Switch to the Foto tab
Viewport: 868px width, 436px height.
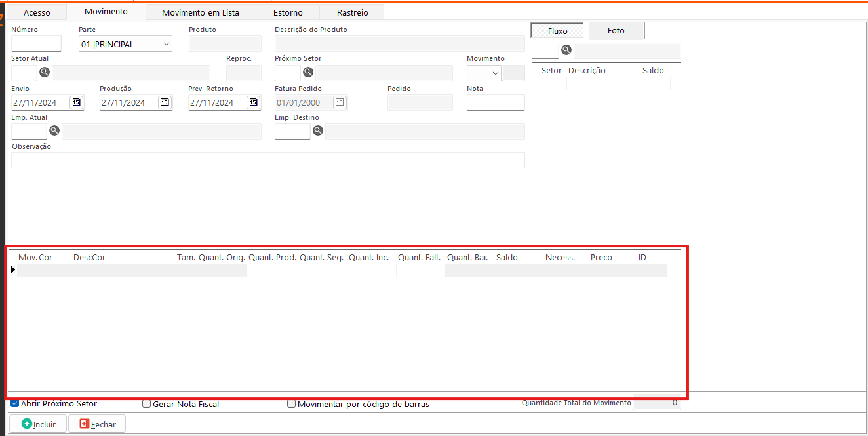point(616,31)
